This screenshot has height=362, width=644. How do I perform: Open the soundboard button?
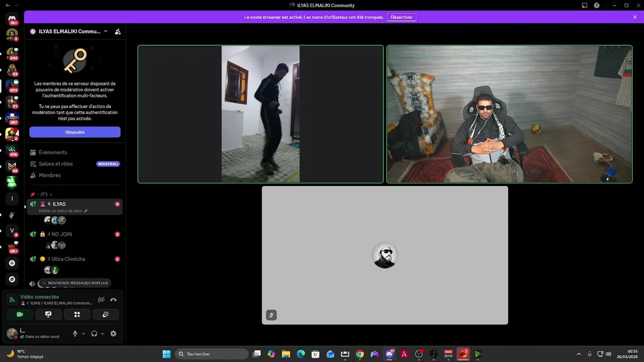[x=106, y=314]
